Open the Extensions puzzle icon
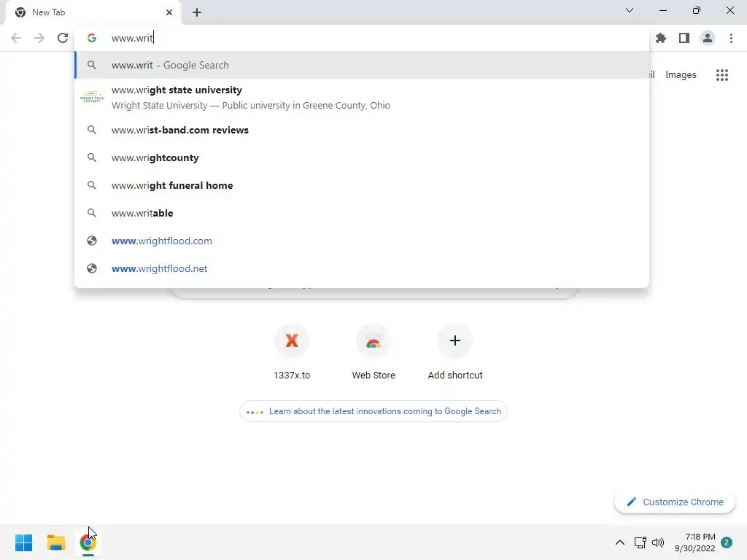The height and width of the screenshot is (560, 747). click(x=660, y=38)
